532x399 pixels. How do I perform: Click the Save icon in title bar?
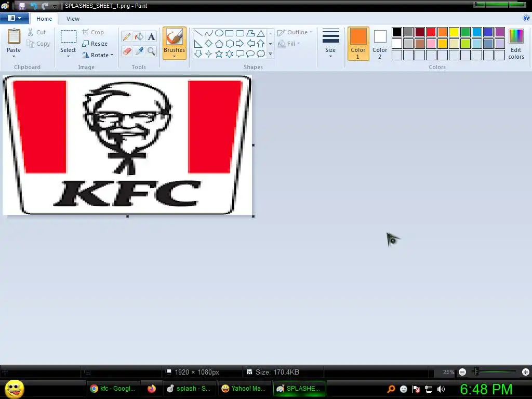pos(22,6)
